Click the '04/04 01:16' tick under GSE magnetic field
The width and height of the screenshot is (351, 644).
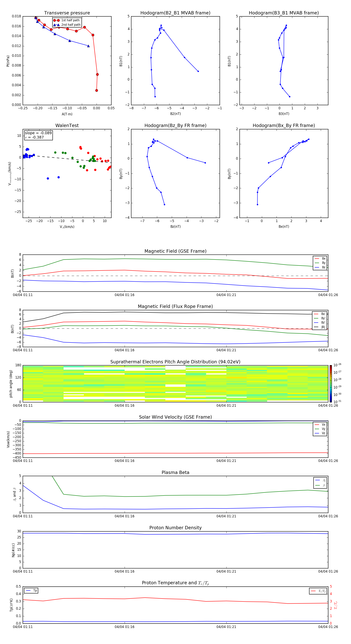124,295
